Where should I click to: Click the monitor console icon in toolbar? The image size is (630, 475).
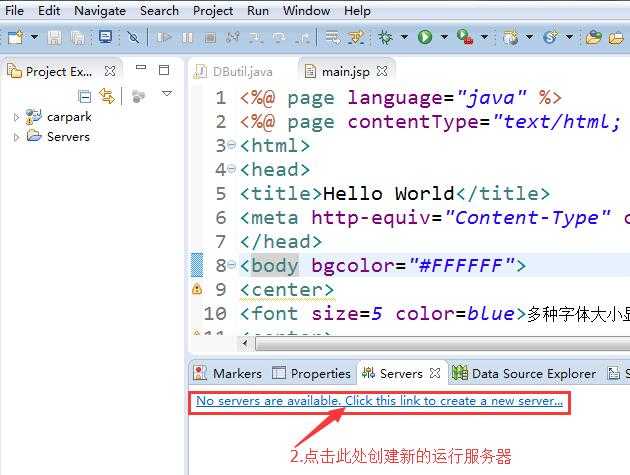pyautogui.click(x=106, y=37)
